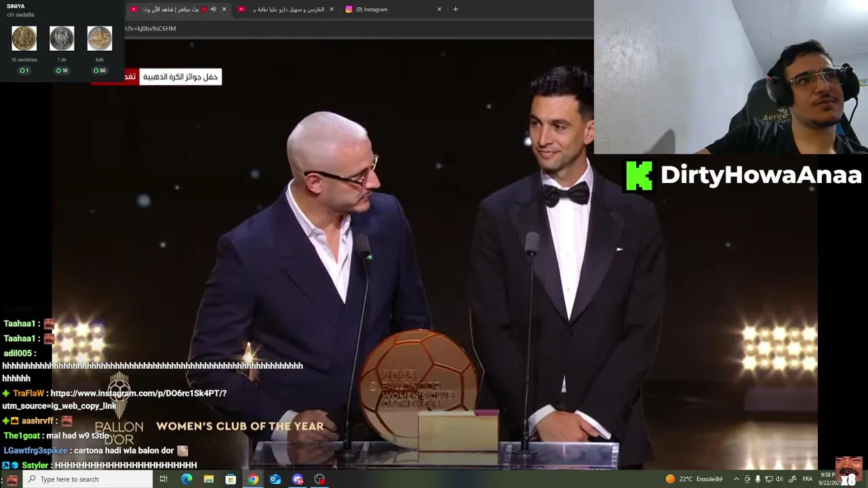
Task: Click the streamer webcam feed
Action: pos(731,77)
